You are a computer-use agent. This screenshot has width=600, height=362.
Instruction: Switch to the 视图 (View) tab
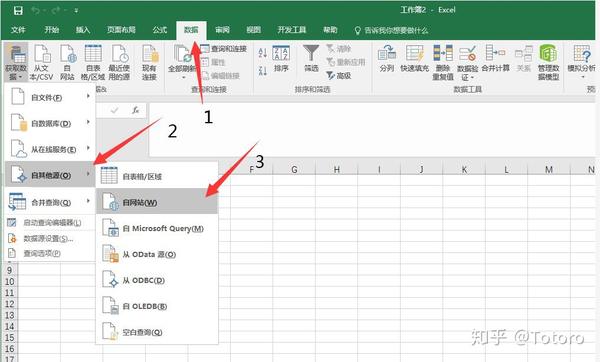click(253, 30)
